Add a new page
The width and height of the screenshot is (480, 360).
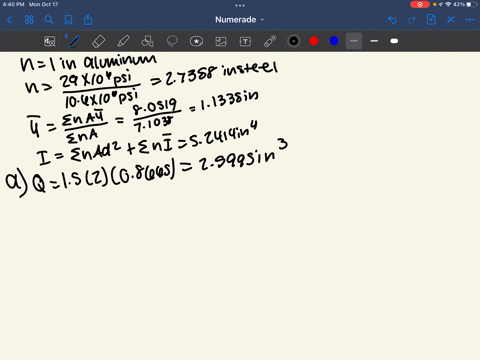coord(431,20)
